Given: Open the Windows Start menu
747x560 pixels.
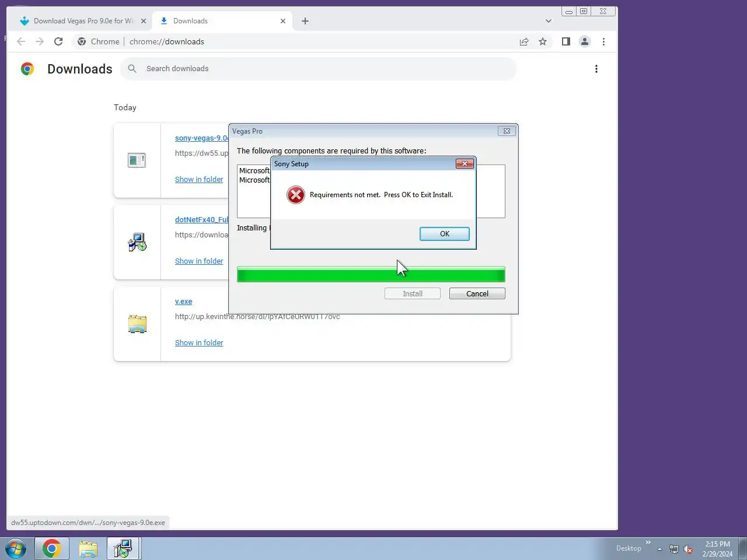Looking at the screenshot, I should coord(16,549).
